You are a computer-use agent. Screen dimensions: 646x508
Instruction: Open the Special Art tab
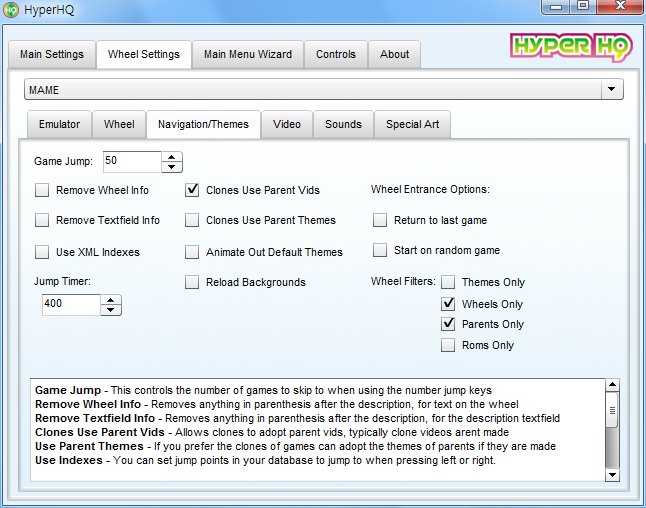click(x=412, y=125)
